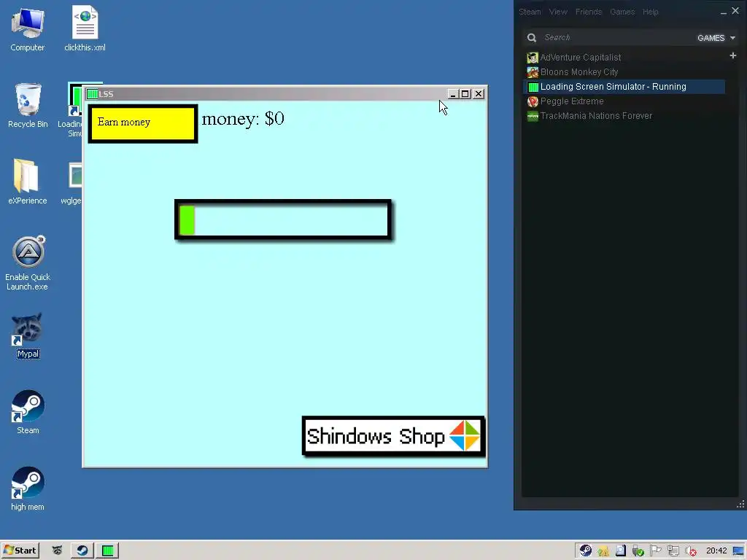The width and height of the screenshot is (747, 560).
Task: Click the muted volume tray icon
Action: click(x=691, y=551)
